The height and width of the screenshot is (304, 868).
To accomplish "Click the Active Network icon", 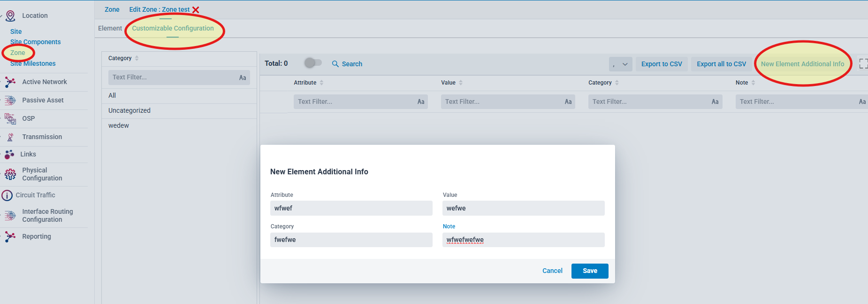I will 10,82.
